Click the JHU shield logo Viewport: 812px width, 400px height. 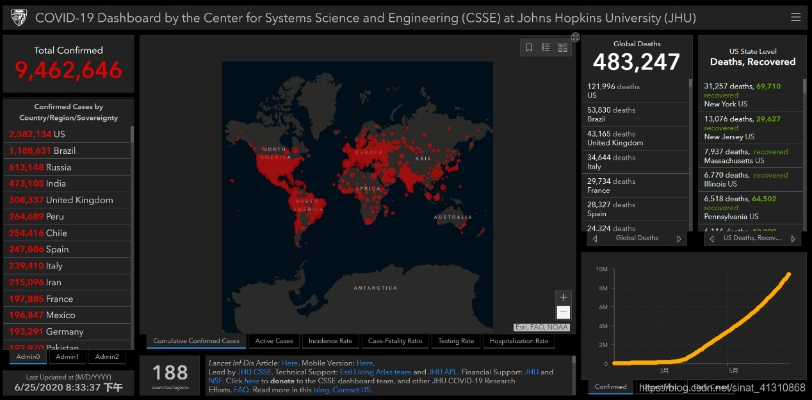[18, 18]
